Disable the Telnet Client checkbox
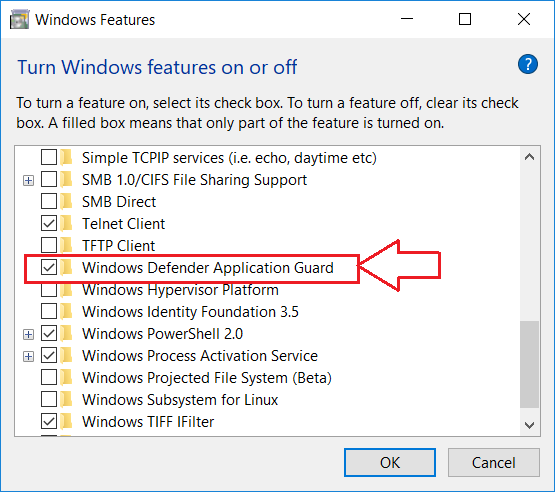The width and height of the screenshot is (555, 492). click(x=49, y=224)
